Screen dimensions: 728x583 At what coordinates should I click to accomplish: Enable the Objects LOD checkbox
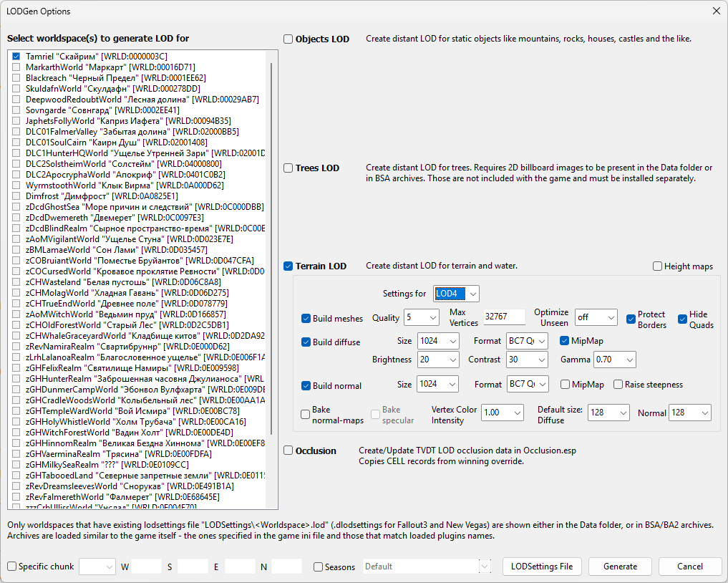tap(288, 39)
